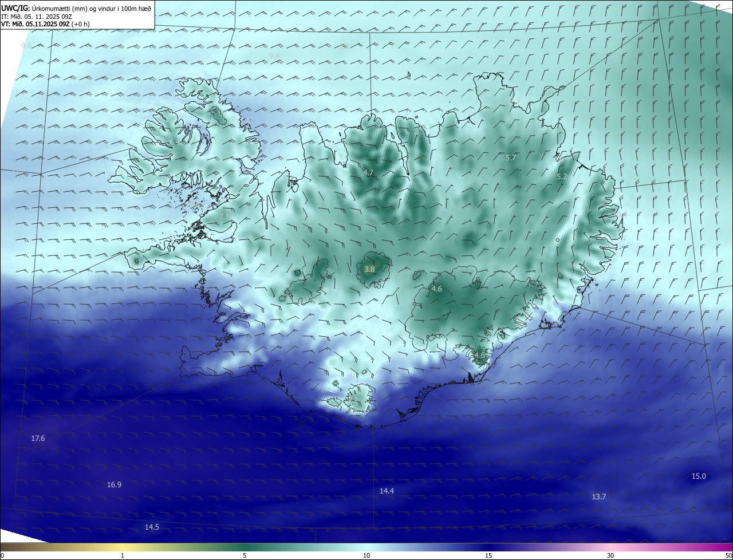Click the 30 tick on the color scale

click(x=610, y=555)
